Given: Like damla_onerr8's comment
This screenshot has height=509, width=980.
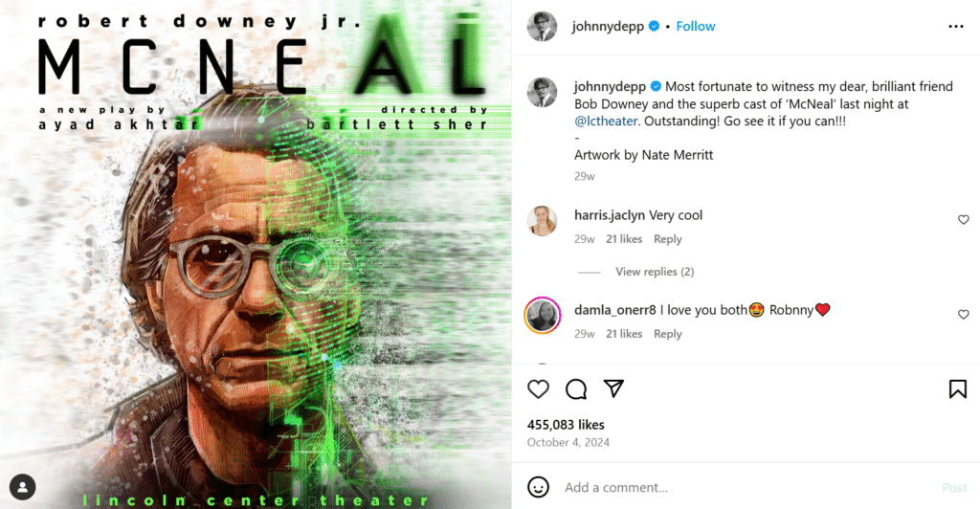Looking at the screenshot, I should 963,314.
